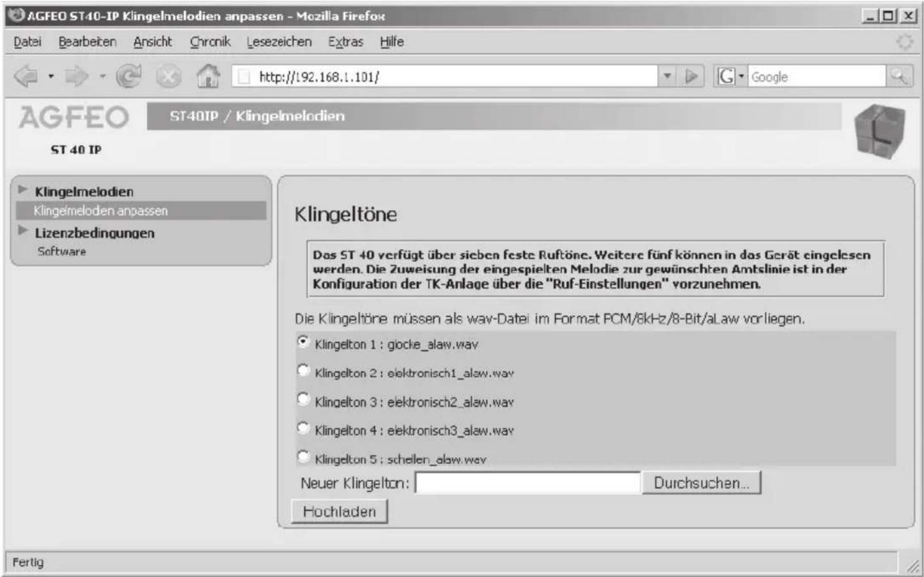Open the Hilfe menu
The height and width of the screenshot is (577, 924).
(391, 42)
